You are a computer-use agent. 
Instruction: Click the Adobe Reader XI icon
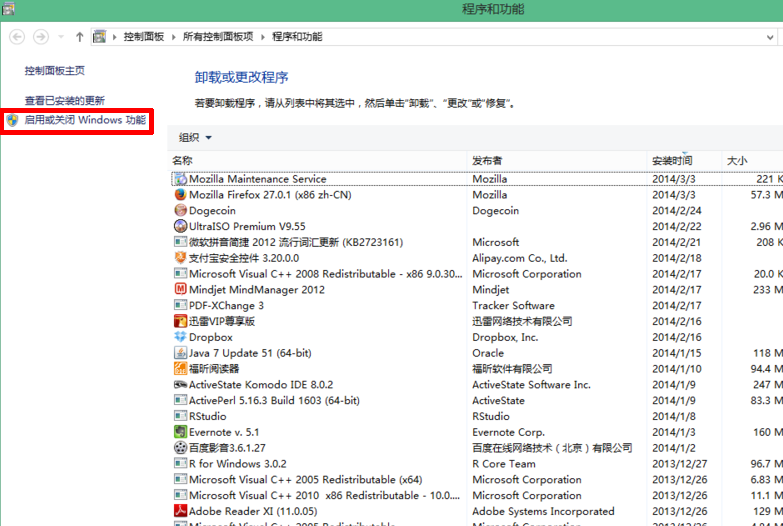point(180,511)
